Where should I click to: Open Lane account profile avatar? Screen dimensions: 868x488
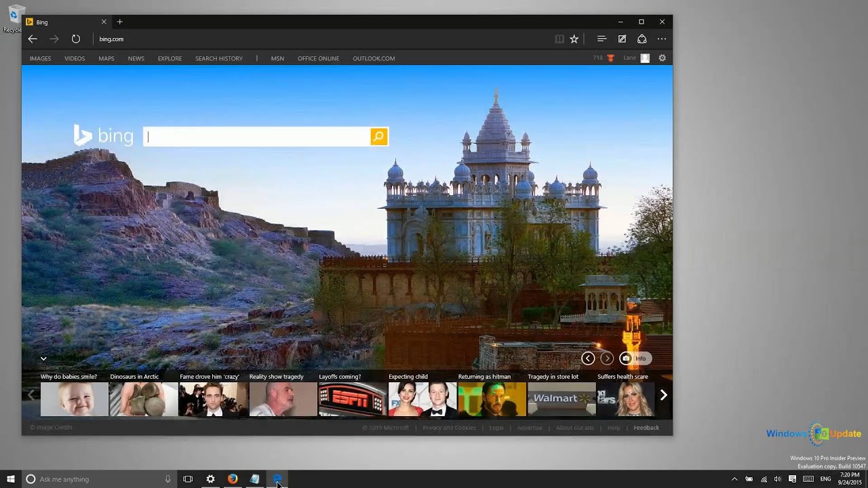645,58
